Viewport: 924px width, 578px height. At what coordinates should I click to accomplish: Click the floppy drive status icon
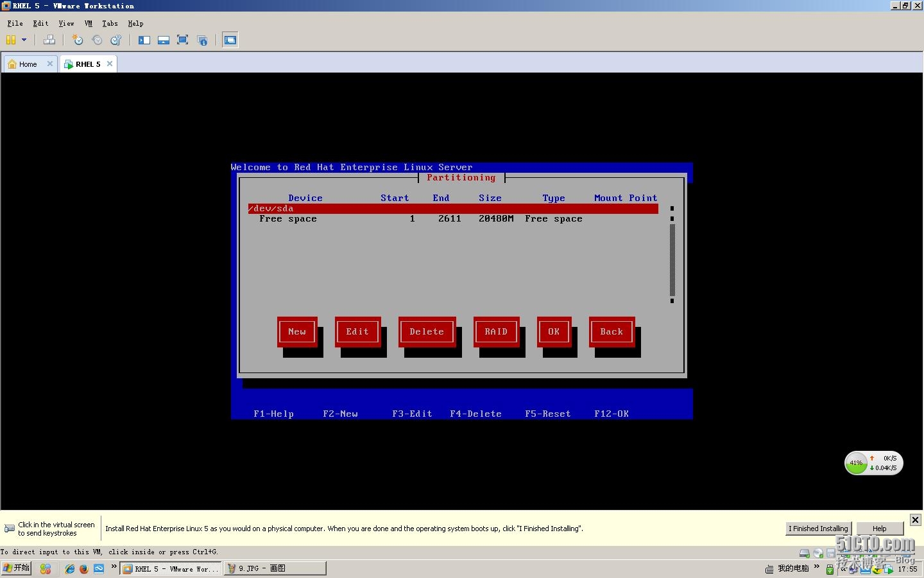pyautogui.click(x=831, y=553)
